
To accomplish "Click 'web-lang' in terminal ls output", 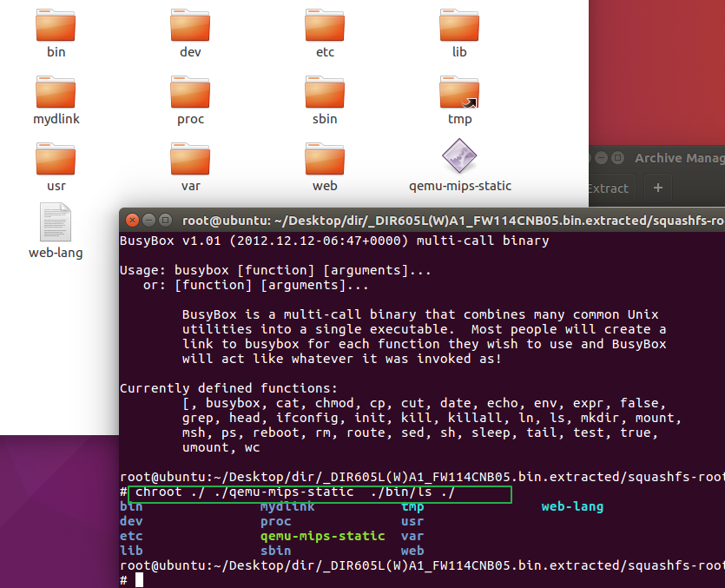I will coord(572,506).
